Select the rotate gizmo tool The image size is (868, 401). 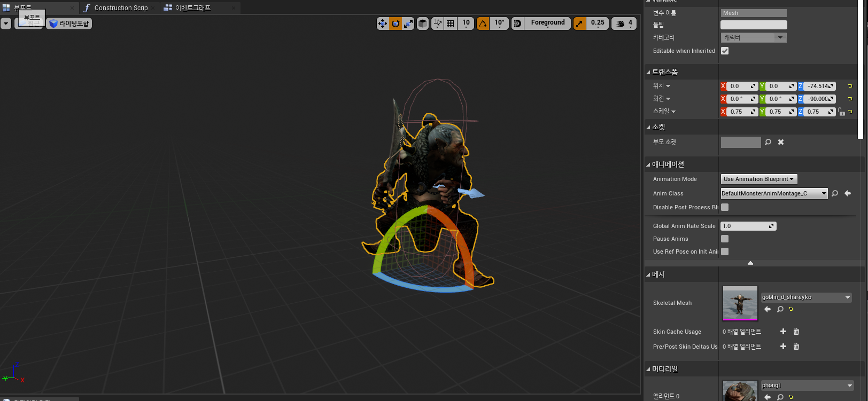pyautogui.click(x=396, y=23)
